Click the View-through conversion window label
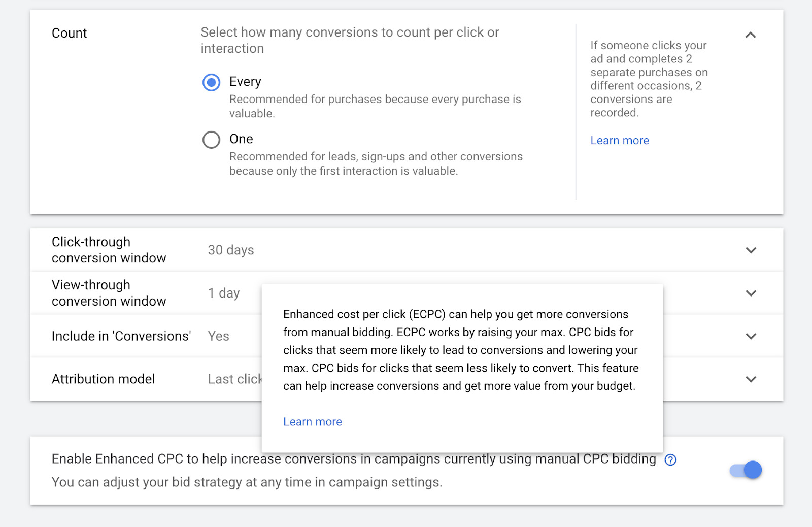812x527 pixels. coord(109,293)
